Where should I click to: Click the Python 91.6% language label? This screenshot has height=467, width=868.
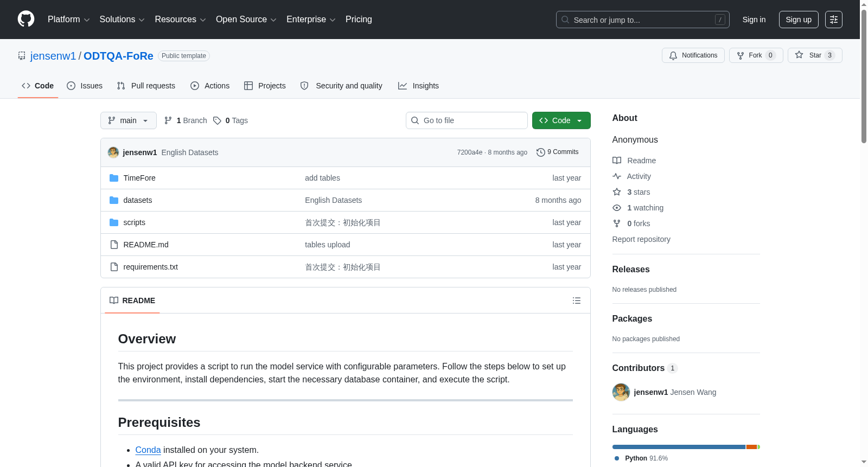click(642, 458)
